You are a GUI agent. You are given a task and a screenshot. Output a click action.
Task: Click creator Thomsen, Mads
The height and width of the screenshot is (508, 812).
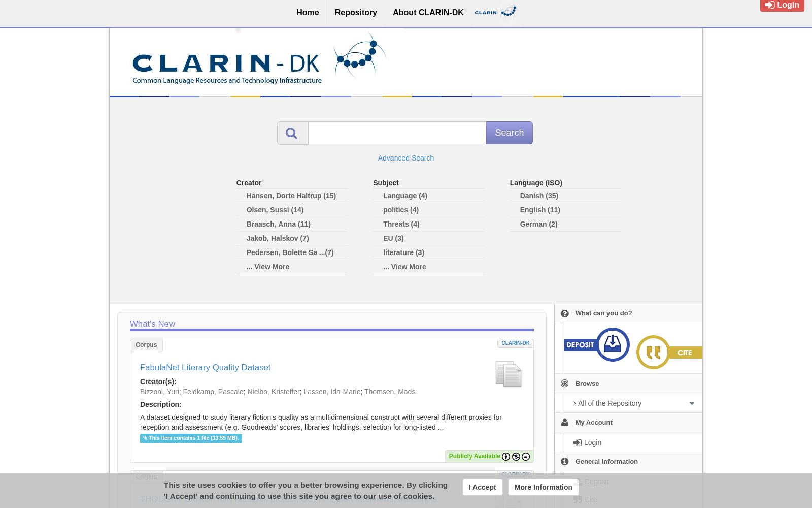(x=390, y=392)
